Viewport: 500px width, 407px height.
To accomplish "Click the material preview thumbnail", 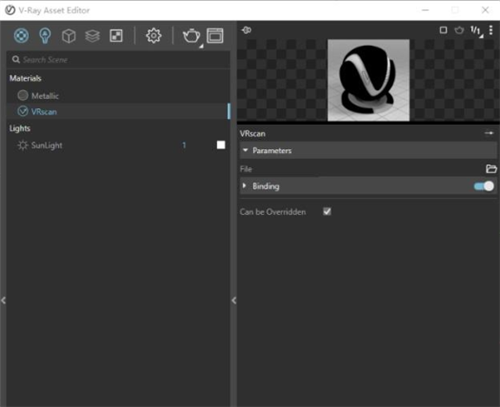I will tap(368, 80).
